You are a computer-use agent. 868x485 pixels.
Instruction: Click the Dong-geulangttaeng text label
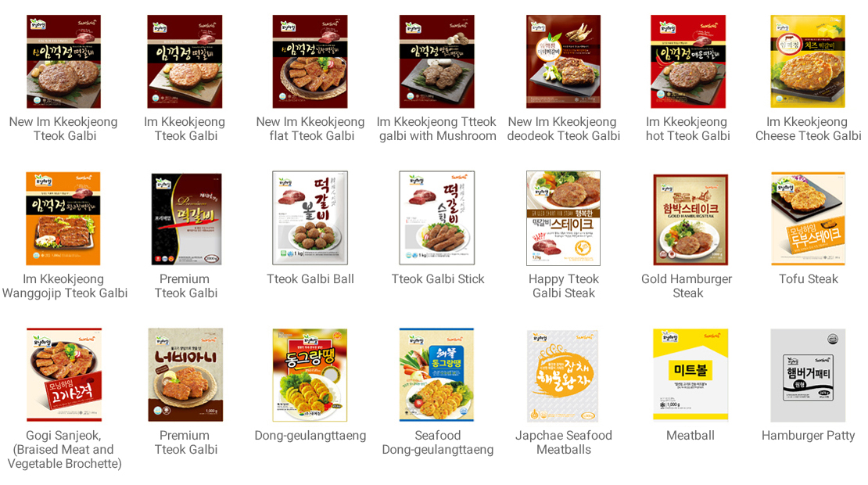click(310, 436)
